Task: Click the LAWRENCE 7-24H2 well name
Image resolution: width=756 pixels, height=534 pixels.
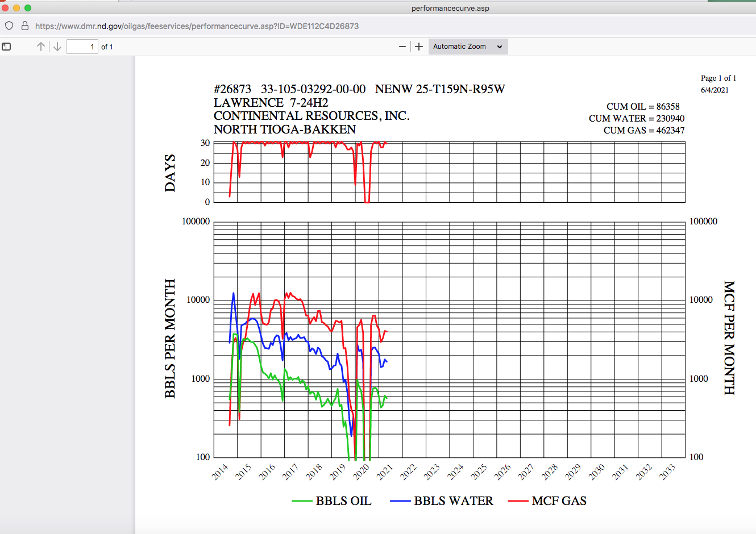Action: [271, 103]
